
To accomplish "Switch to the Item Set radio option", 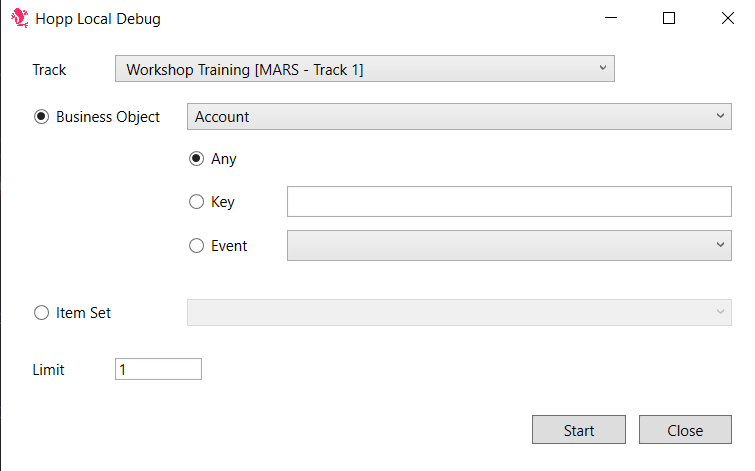I will coord(41,313).
